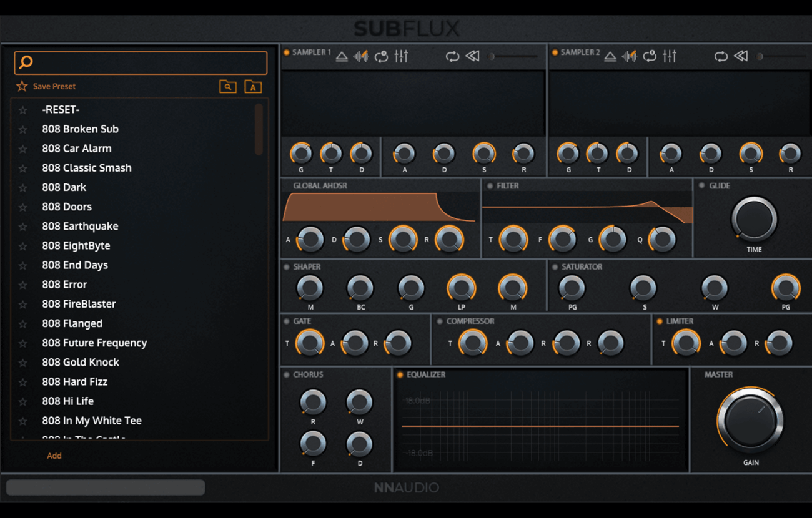This screenshot has width=812, height=518.
Task: Select the 808 FireBlaster preset
Action: click(79, 304)
